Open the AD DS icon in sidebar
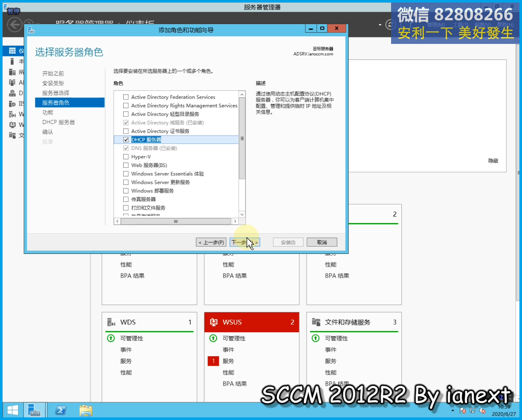 (x=12, y=83)
